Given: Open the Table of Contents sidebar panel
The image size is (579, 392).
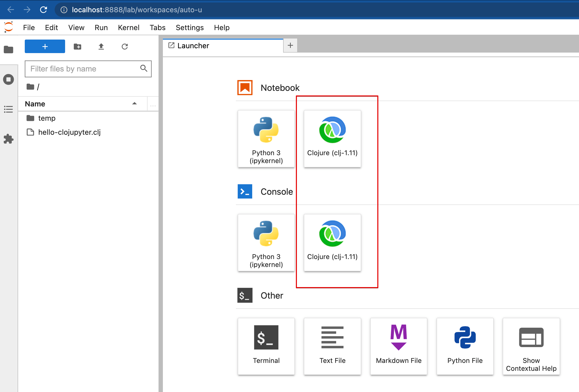Looking at the screenshot, I should point(8,109).
